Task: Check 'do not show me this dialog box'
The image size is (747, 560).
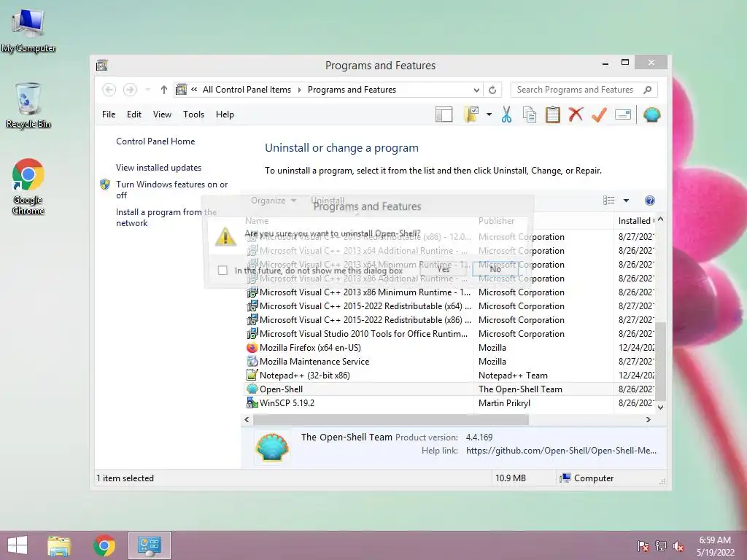Action: tap(222, 271)
